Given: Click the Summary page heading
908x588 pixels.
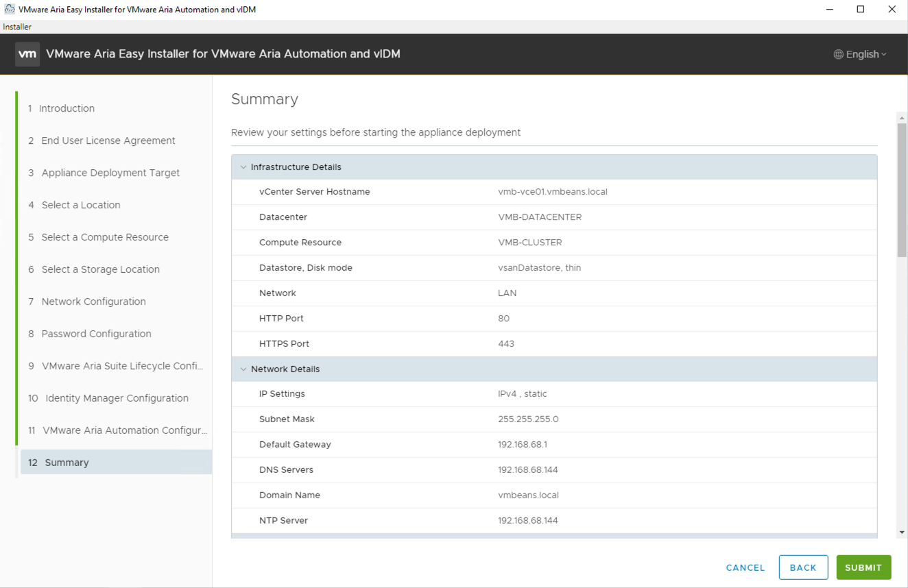Looking at the screenshot, I should tap(265, 99).
